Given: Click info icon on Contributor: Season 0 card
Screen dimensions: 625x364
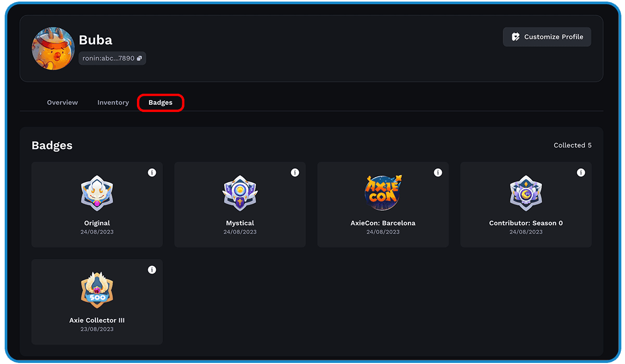Looking at the screenshot, I should point(581,172).
